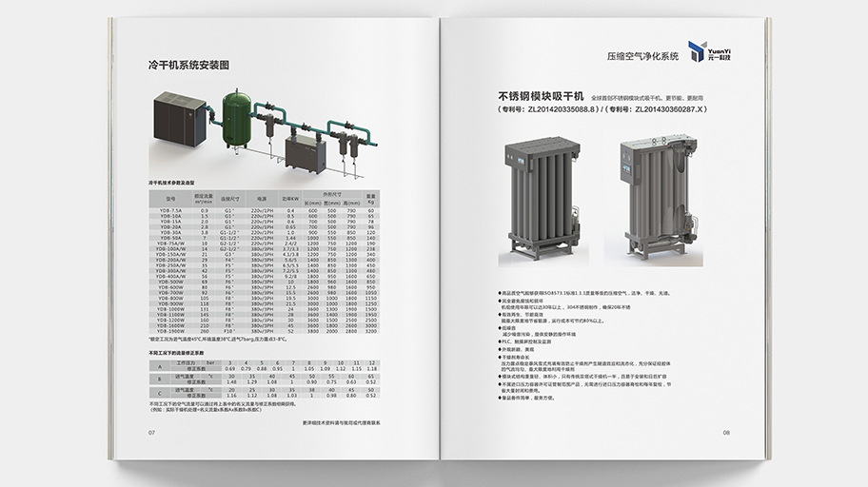Click page number 08

click(x=726, y=433)
